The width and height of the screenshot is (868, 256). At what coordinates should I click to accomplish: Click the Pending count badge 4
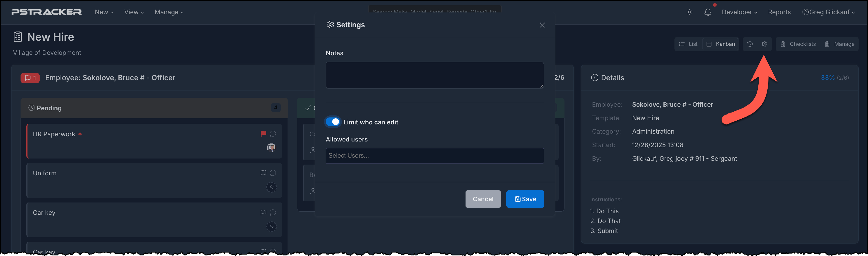pyautogui.click(x=276, y=108)
